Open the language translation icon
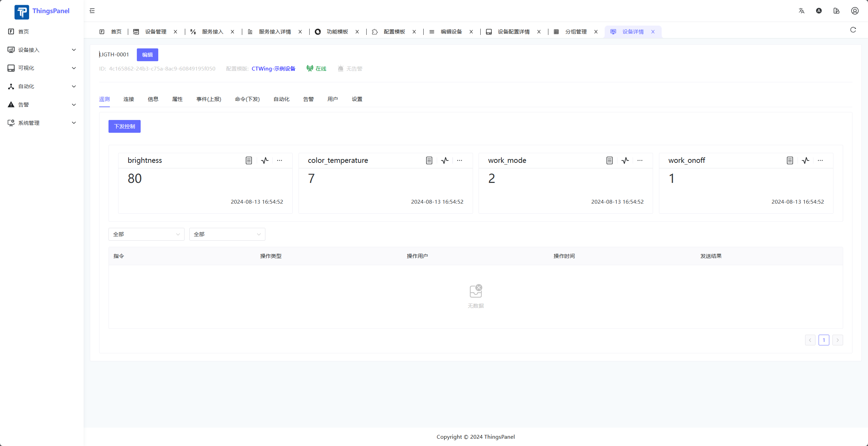Screen dimensions: 868x446 tap(801, 11)
